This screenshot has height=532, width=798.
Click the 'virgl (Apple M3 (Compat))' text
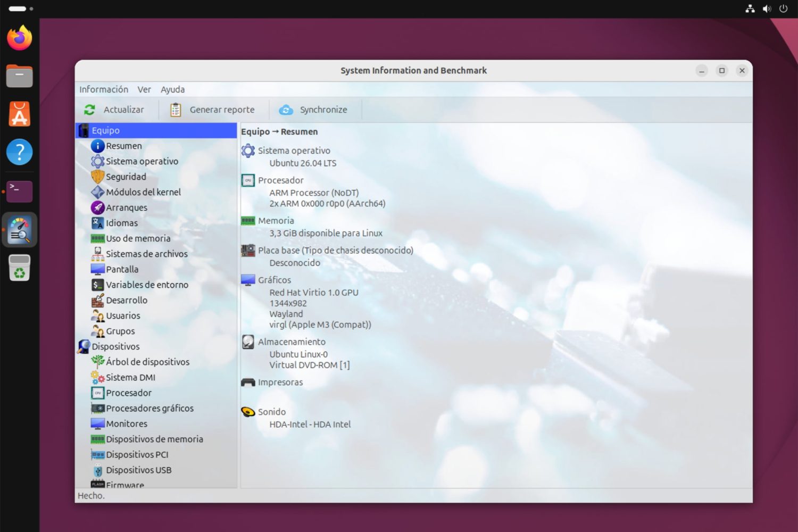[320, 325]
